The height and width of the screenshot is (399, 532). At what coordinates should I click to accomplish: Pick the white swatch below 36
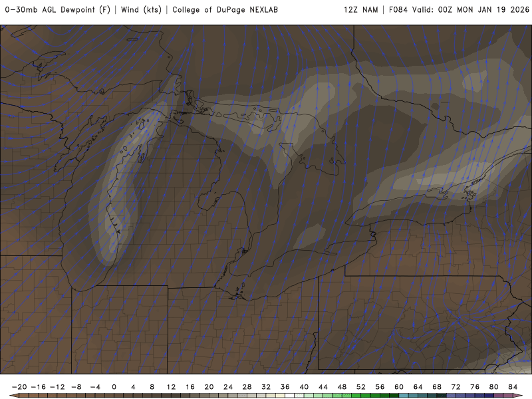[x=290, y=396]
